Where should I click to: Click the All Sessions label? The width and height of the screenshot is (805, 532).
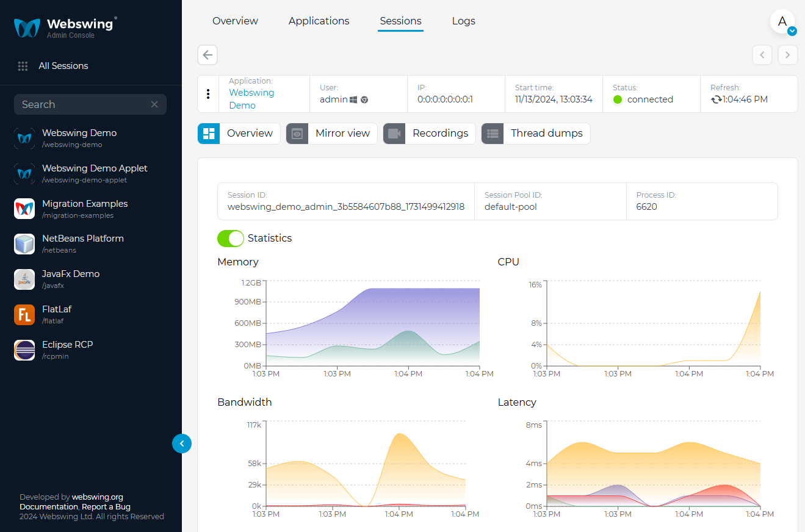(x=63, y=66)
